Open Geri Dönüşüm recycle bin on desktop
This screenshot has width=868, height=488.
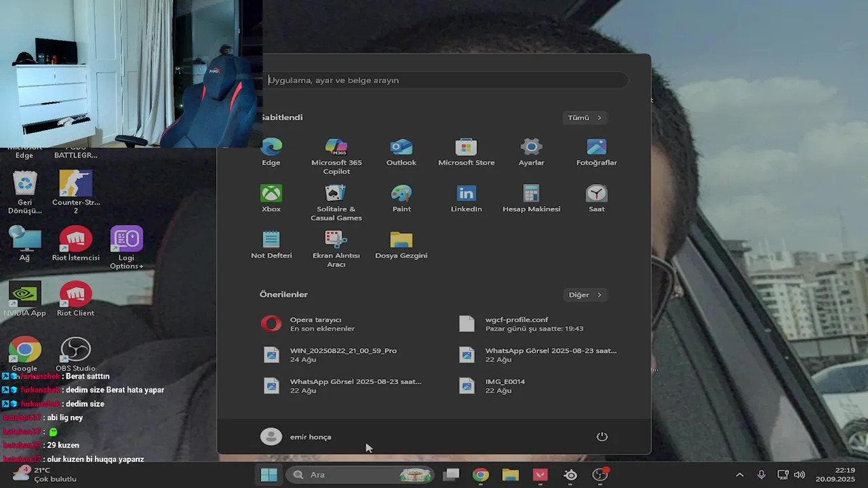[x=25, y=192]
